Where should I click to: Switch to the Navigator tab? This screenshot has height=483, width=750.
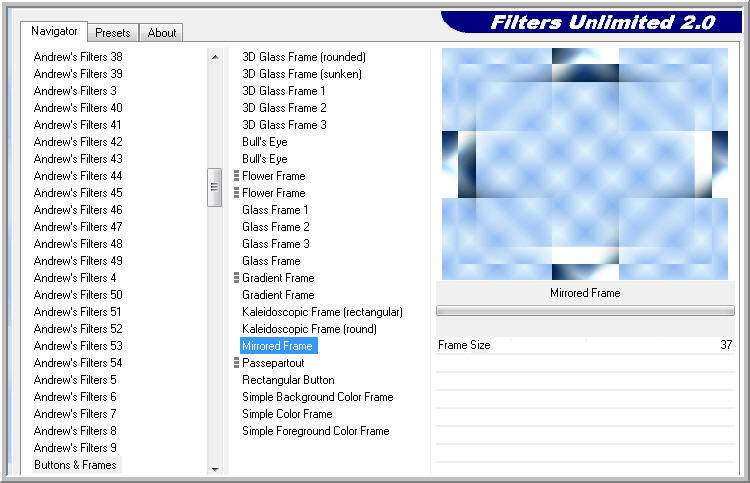(54, 32)
